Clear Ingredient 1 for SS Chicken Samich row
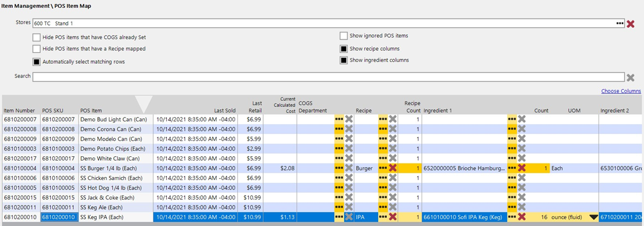 522,178
